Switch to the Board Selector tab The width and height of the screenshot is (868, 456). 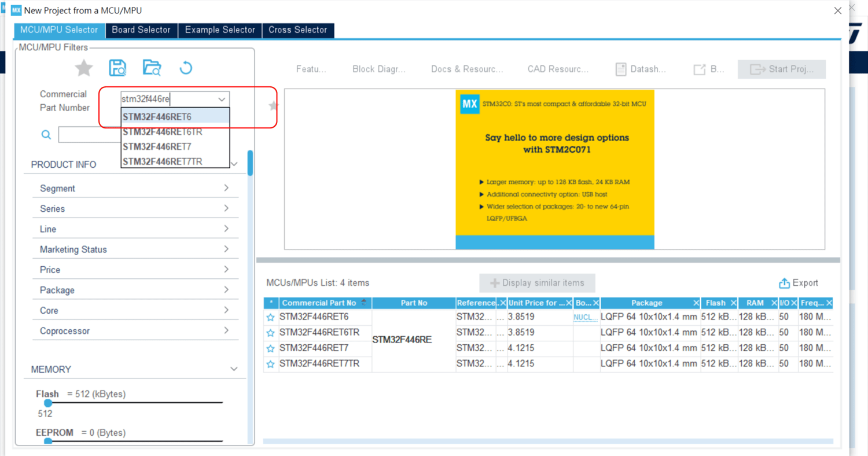point(141,30)
